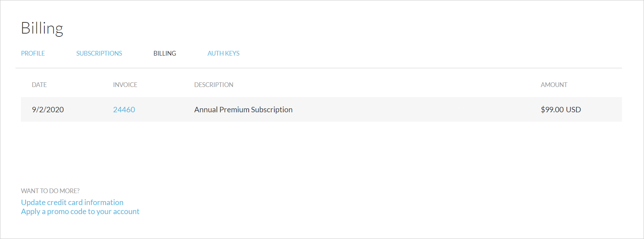Click empty space in the invoice row
Screen dimensions: 644x239
(397, 110)
